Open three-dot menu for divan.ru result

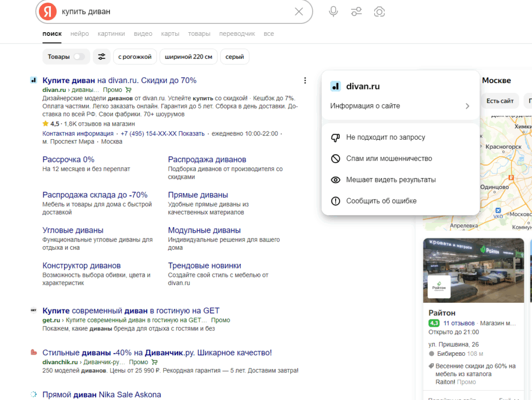point(305,81)
